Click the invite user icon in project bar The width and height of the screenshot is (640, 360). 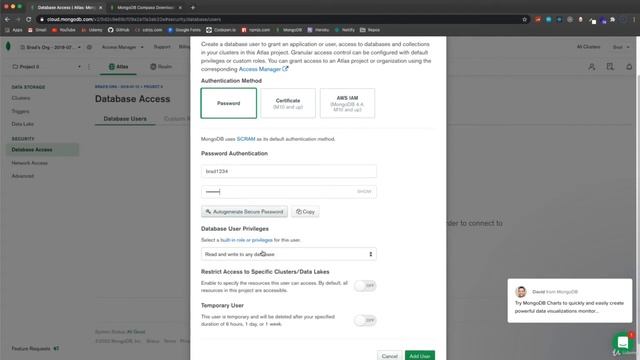coord(591,67)
